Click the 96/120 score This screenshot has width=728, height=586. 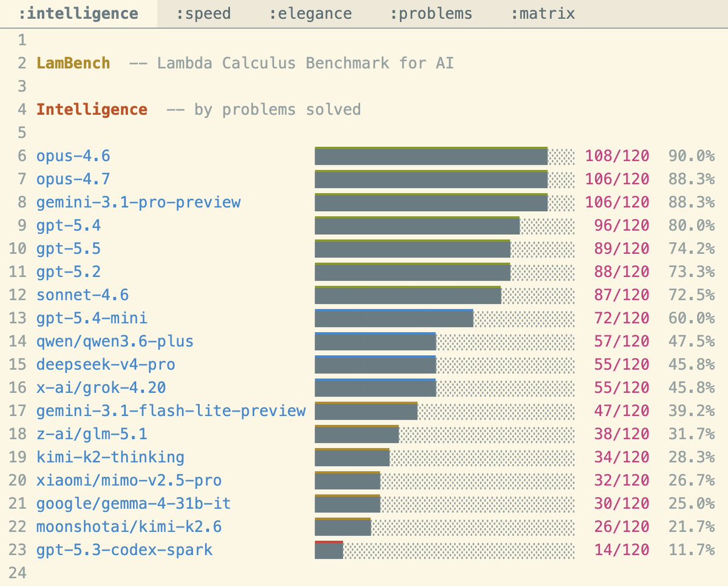pos(622,225)
